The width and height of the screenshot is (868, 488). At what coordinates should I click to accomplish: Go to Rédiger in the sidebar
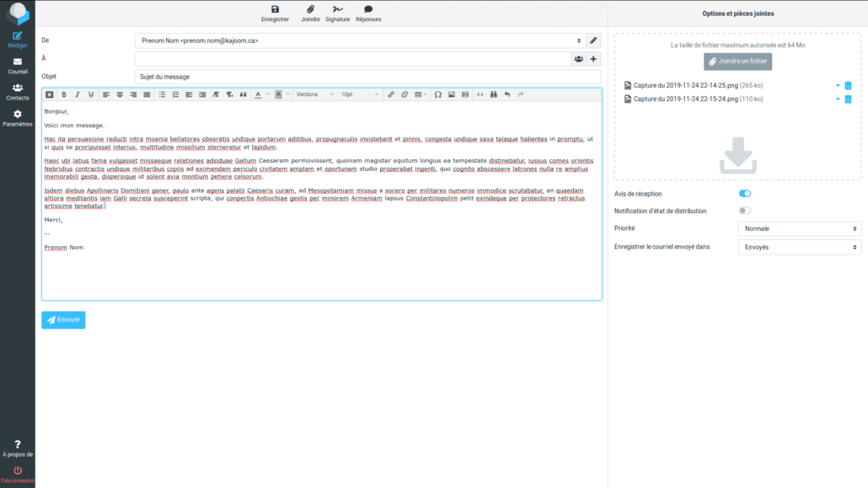click(18, 40)
